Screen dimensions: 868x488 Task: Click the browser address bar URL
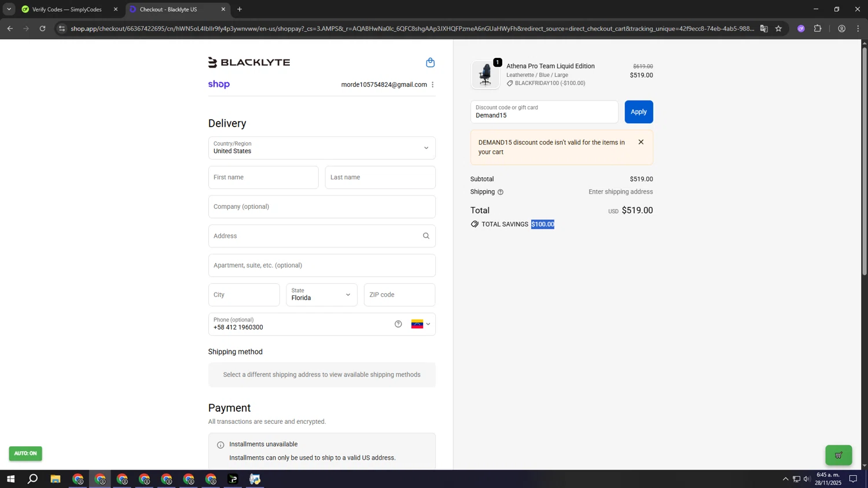click(x=412, y=28)
